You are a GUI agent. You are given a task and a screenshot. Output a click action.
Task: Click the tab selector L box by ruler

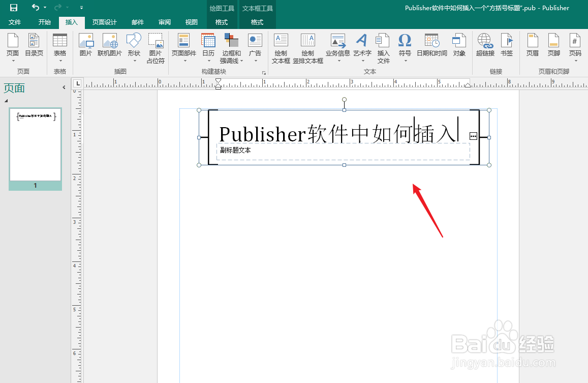(77, 83)
